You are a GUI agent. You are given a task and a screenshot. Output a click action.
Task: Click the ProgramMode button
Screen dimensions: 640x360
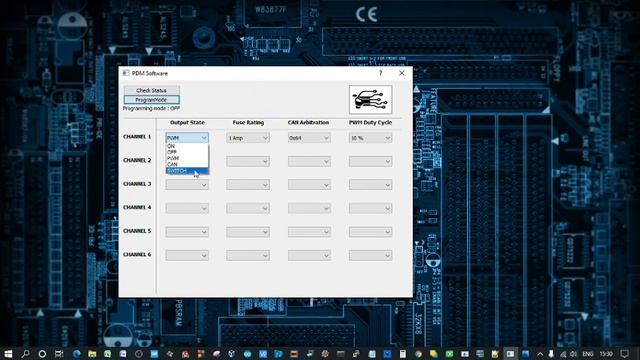point(151,100)
